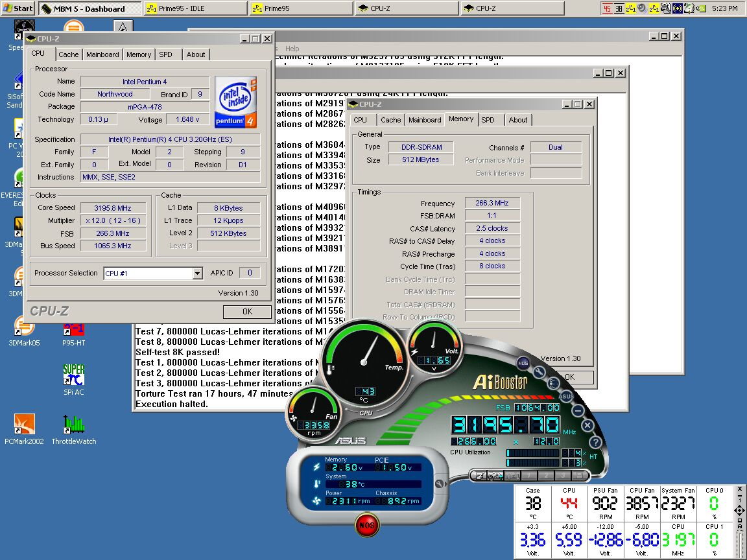Switch to Cache tab in front CPU-Z
Viewport: 747px width, 560px height.
69,54
